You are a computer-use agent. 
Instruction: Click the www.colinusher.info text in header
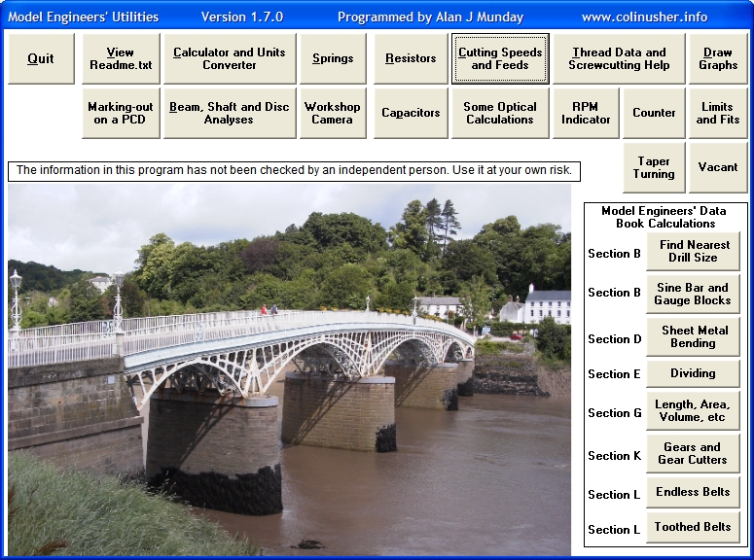644,17
